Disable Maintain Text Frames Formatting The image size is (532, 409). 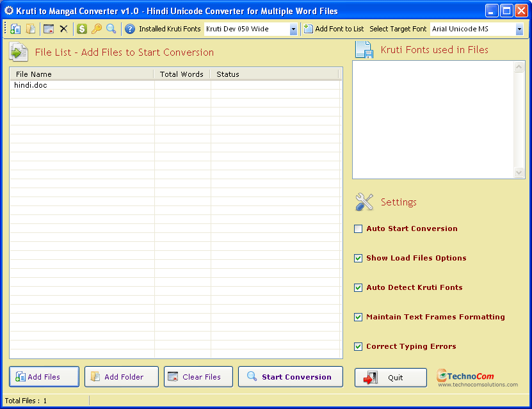pos(358,317)
